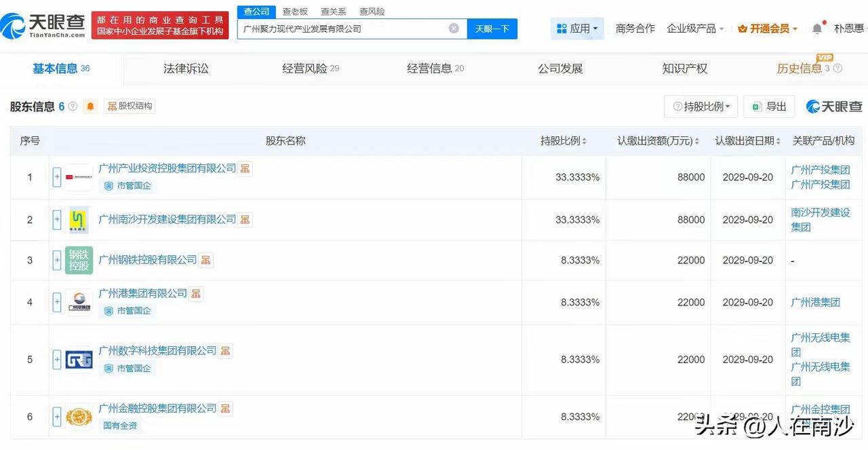The height and width of the screenshot is (450, 868).
Task: Expand row 1 shareholder with plus button
Action: [x=57, y=177]
